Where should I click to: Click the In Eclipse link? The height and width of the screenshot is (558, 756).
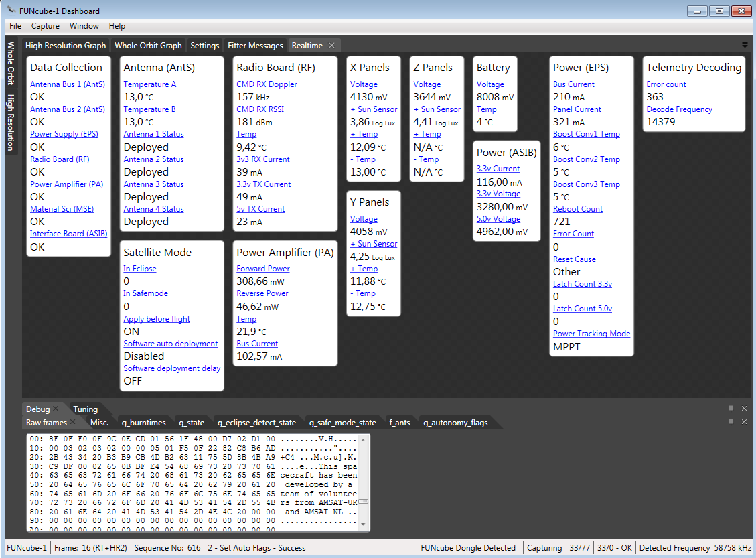[x=140, y=269]
